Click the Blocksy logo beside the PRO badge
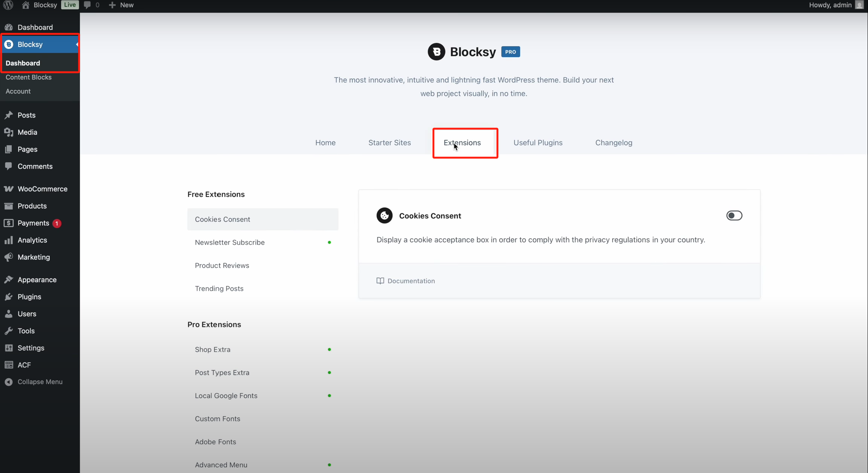This screenshot has width=868, height=473. click(x=436, y=52)
